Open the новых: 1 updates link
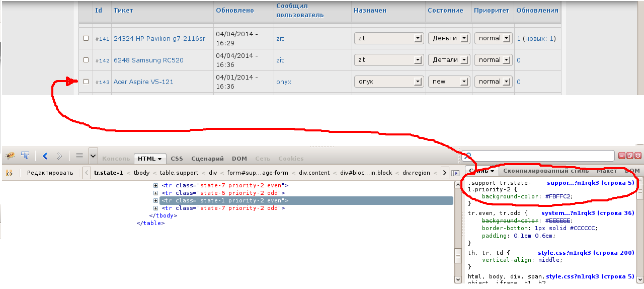Image resolution: width=644 pixels, height=289 pixels. click(x=539, y=38)
